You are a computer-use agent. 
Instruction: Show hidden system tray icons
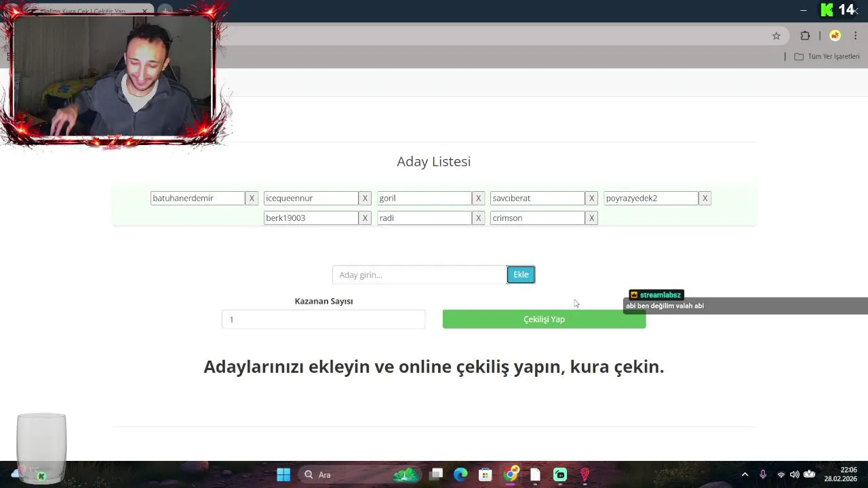(745, 474)
